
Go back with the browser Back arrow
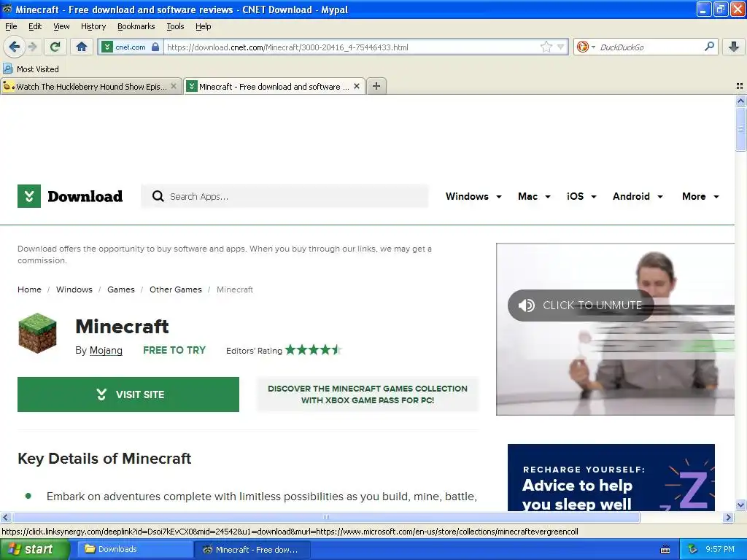(15, 47)
